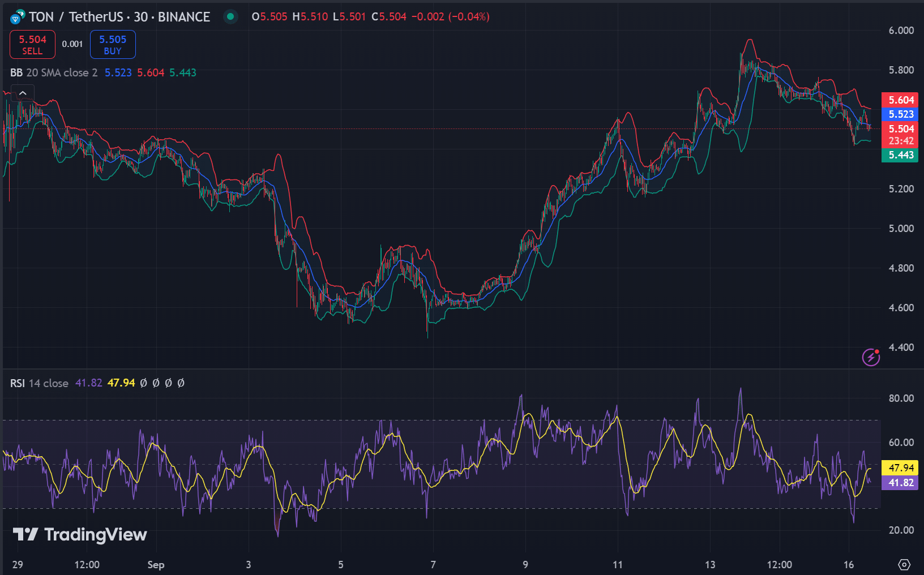Click the 0.001 spread value between Sell and Buy
Screen dimensions: 924x575
click(72, 44)
